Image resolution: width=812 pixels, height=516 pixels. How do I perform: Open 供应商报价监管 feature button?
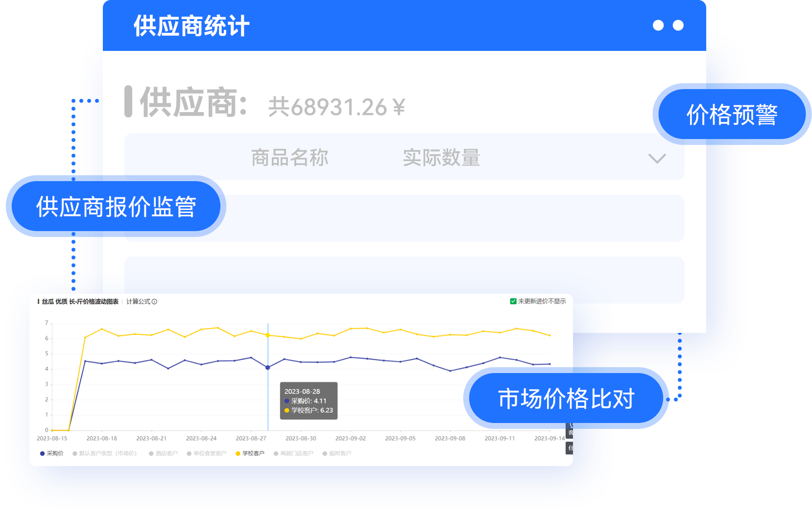116,207
